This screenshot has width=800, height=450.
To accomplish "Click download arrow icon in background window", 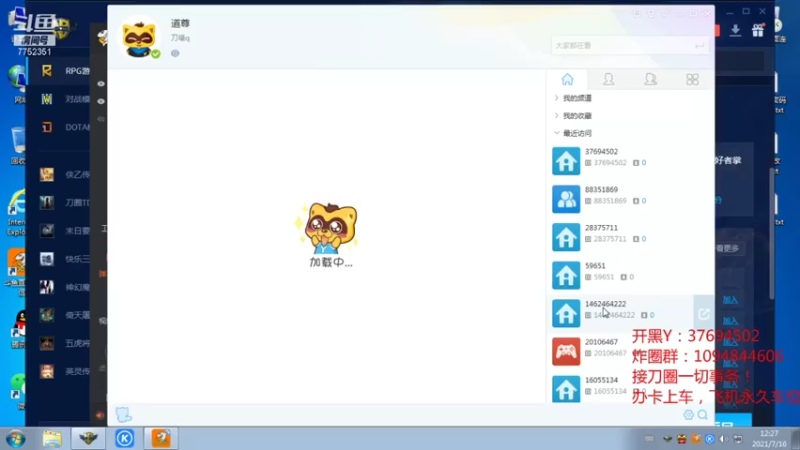I will click(735, 31).
